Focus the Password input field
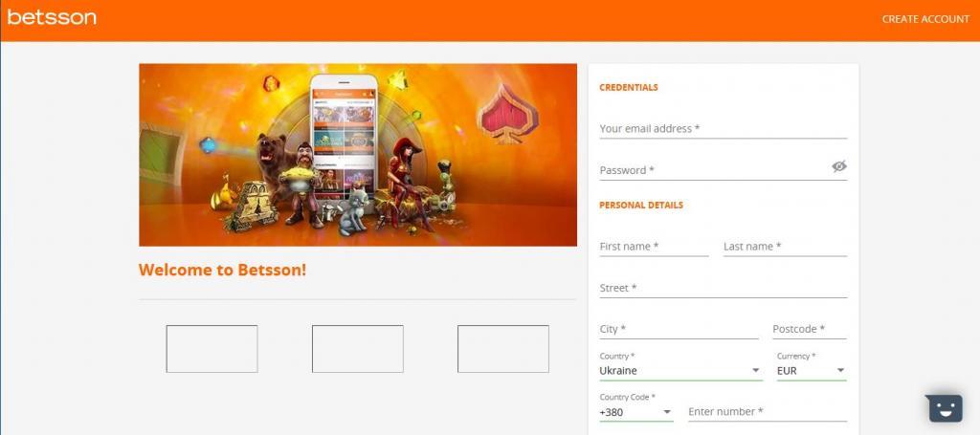 coord(714,170)
